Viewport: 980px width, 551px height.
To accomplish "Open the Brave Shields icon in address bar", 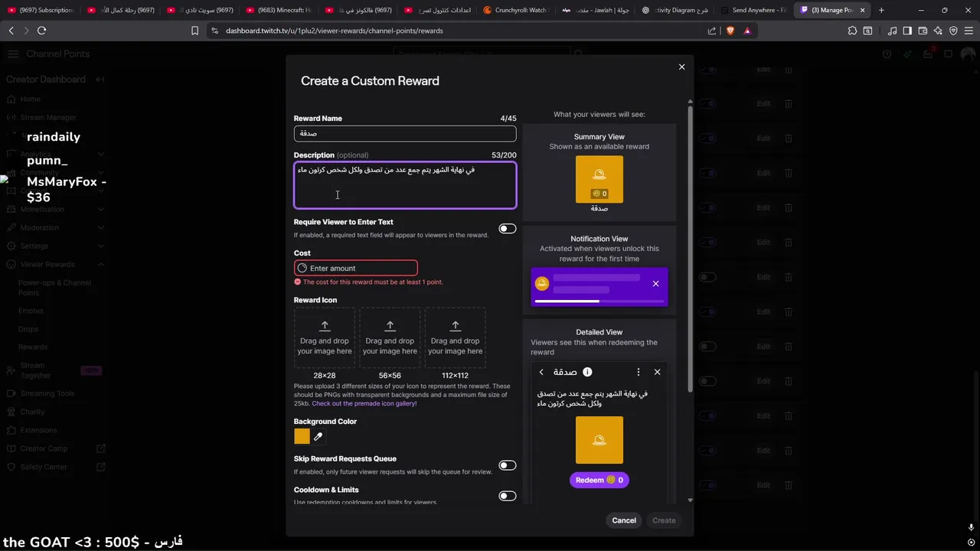I will [x=730, y=31].
